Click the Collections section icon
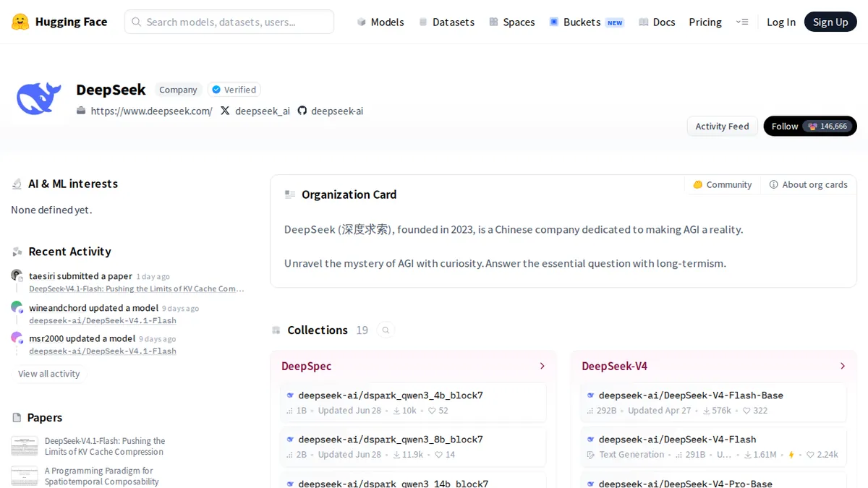868x488 pixels. point(276,330)
